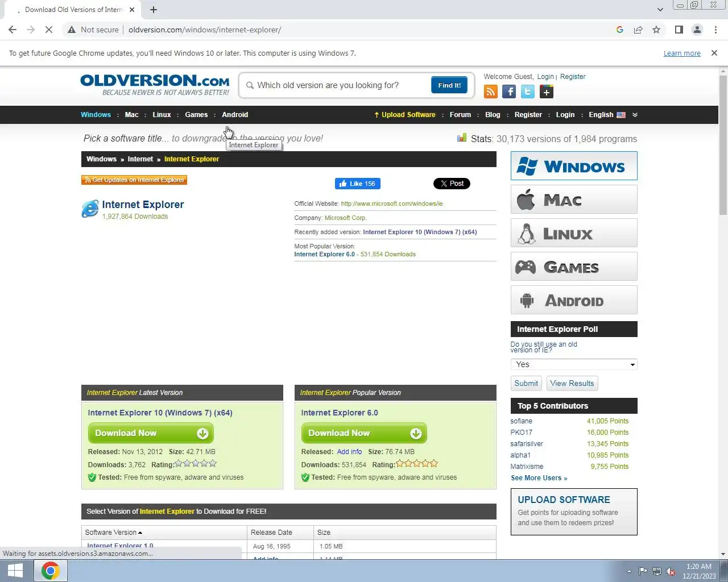Open the Twitter icon in header
728x582 pixels.
[x=528, y=92]
